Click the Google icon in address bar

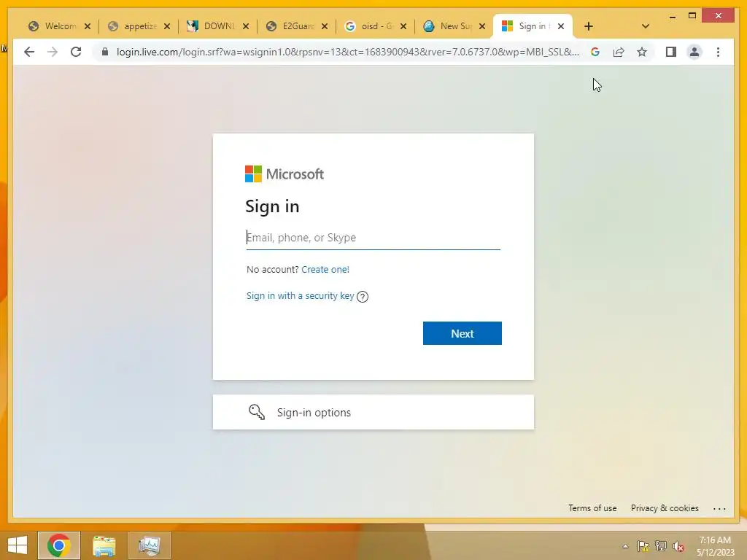tap(595, 52)
